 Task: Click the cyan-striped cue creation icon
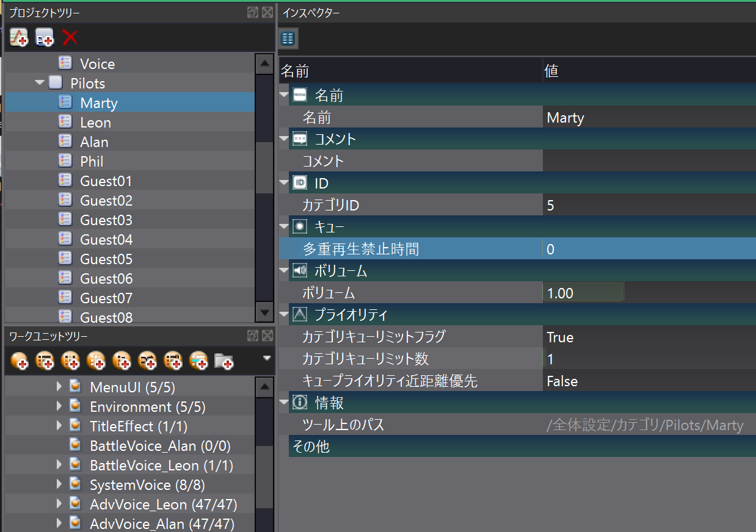coord(199,361)
